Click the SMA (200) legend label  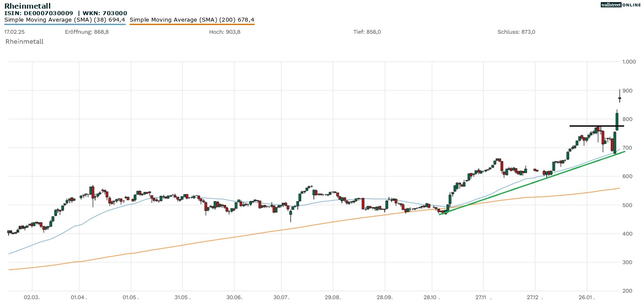tap(192, 19)
